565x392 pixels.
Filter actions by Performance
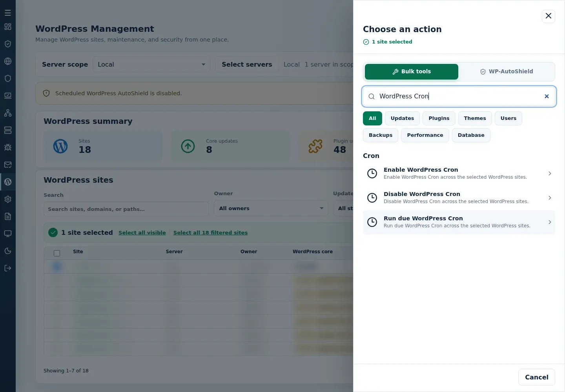425,135
